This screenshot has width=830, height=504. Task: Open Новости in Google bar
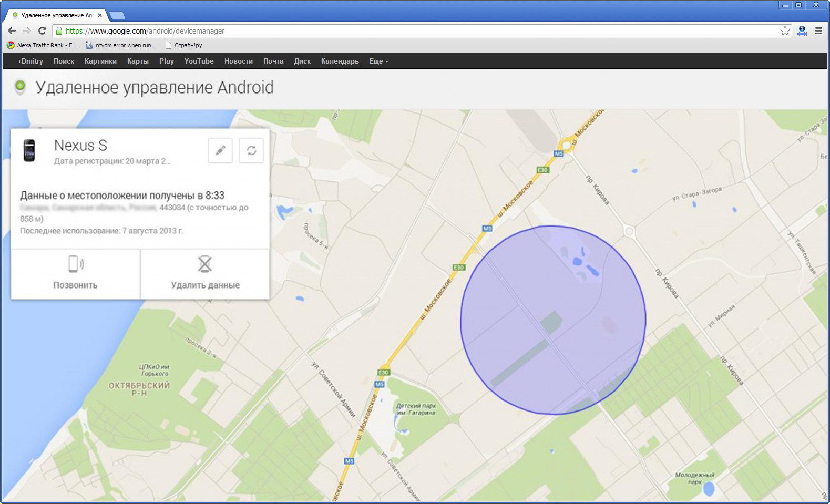[x=239, y=61]
